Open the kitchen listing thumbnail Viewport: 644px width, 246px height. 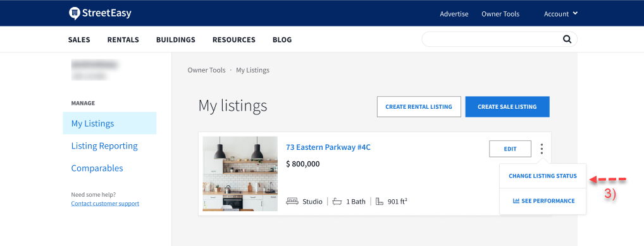pos(240,174)
